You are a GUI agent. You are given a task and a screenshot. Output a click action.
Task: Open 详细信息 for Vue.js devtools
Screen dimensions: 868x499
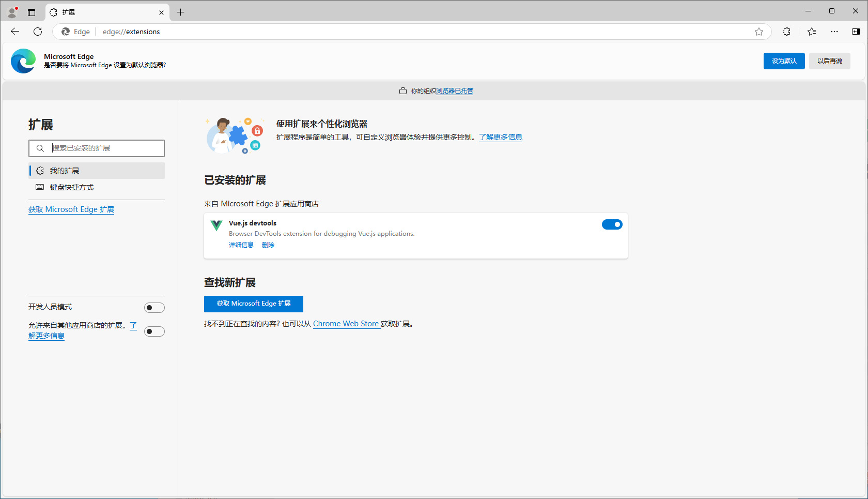coord(241,245)
